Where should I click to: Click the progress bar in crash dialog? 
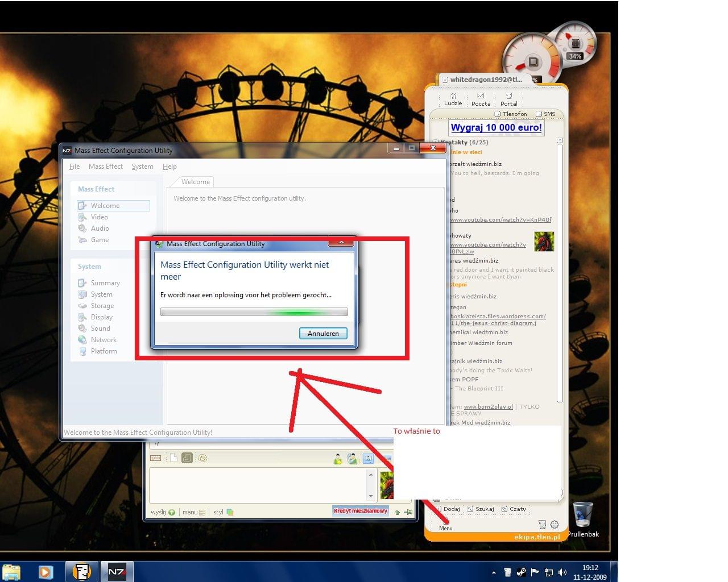254,312
